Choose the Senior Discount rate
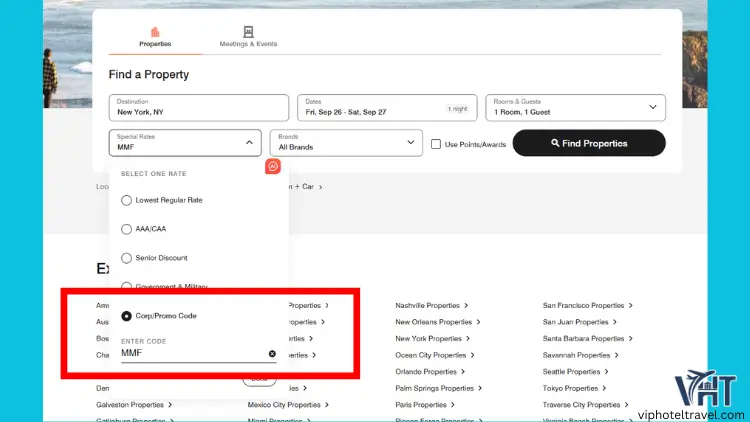The height and width of the screenshot is (422, 750). [126, 258]
